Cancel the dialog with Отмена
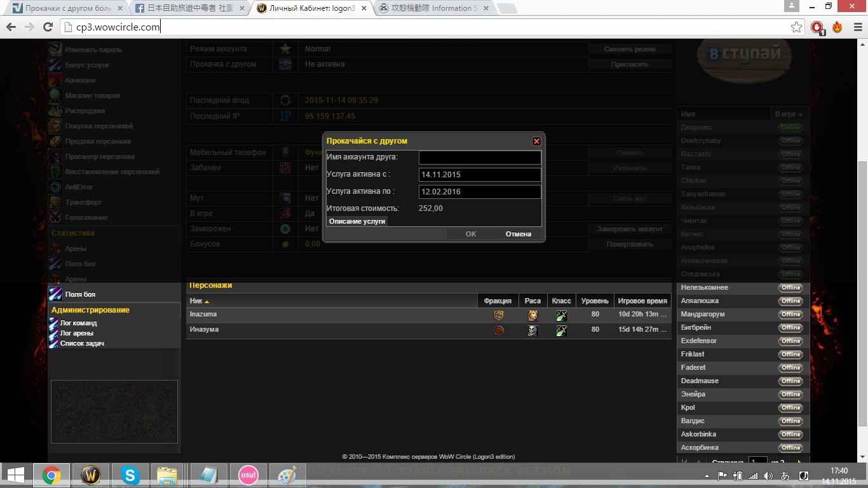 [x=519, y=234]
